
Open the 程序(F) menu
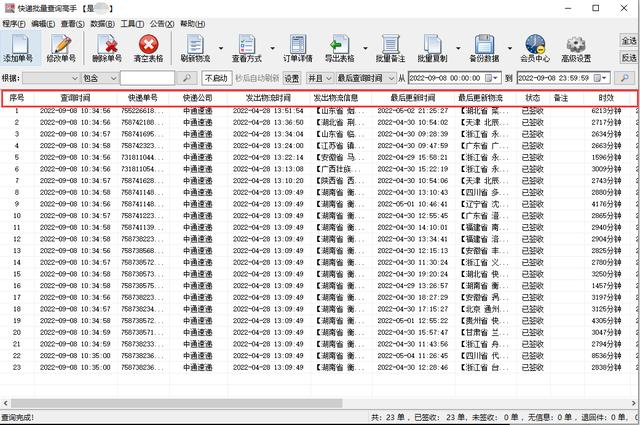click(14, 24)
